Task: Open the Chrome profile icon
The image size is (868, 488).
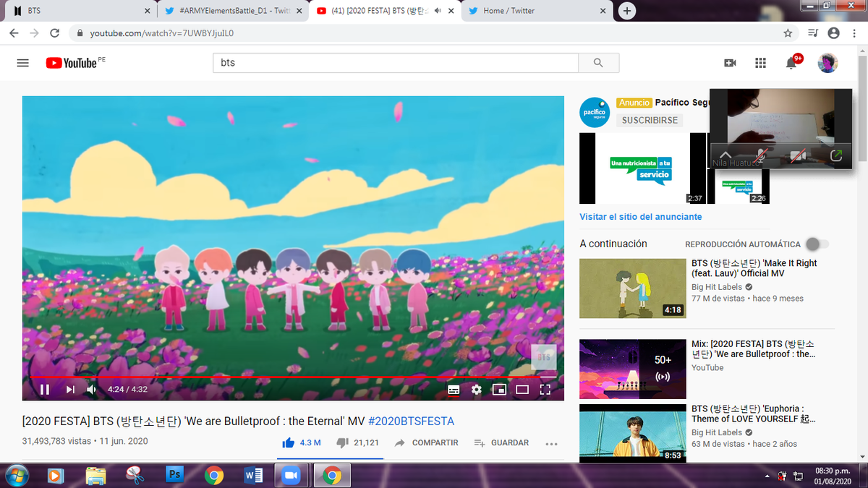Action: coord(833,33)
